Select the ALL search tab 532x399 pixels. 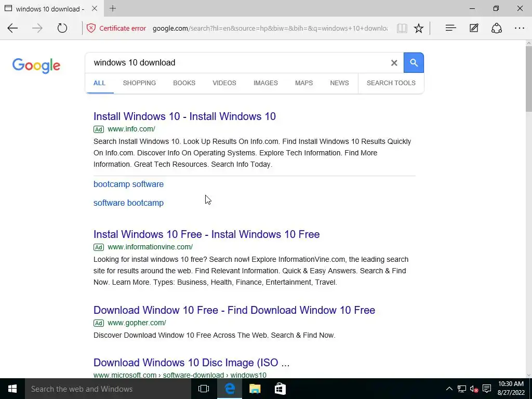[x=99, y=83]
